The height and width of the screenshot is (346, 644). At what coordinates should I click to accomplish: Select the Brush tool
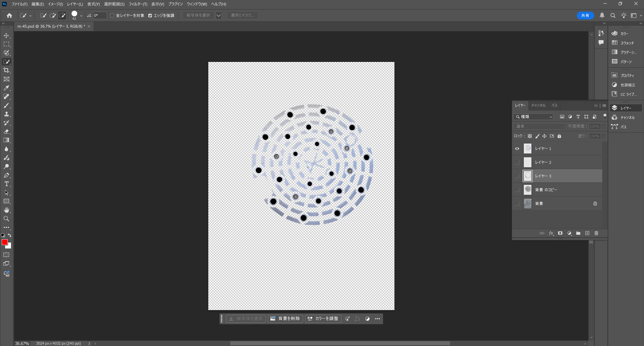pos(6,105)
